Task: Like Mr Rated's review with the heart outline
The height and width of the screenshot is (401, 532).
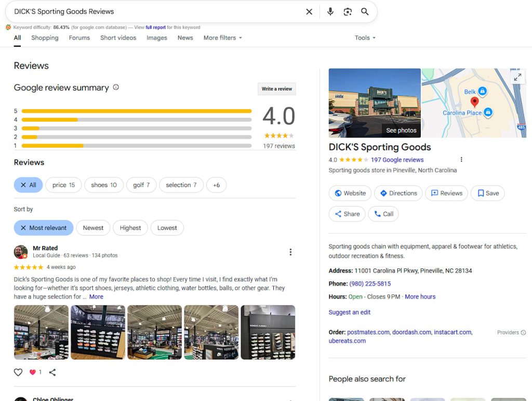Action: pyautogui.click(x=18, y=372)
